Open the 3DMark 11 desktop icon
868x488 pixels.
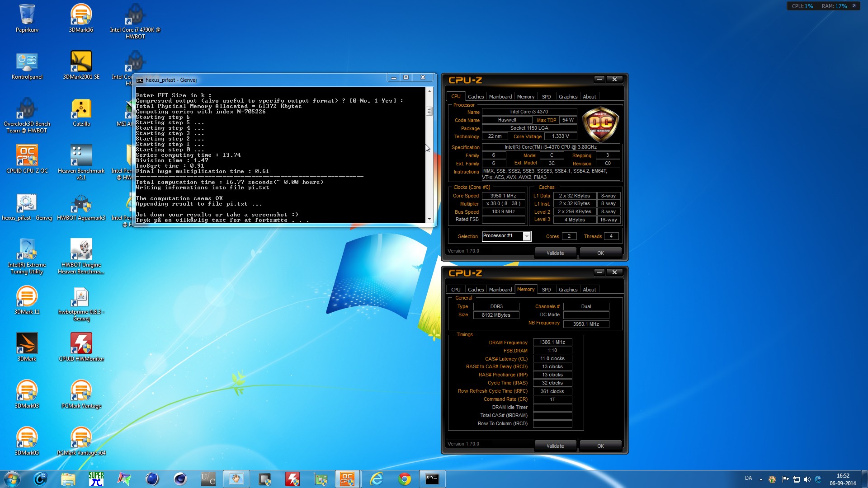click(27, 300)
